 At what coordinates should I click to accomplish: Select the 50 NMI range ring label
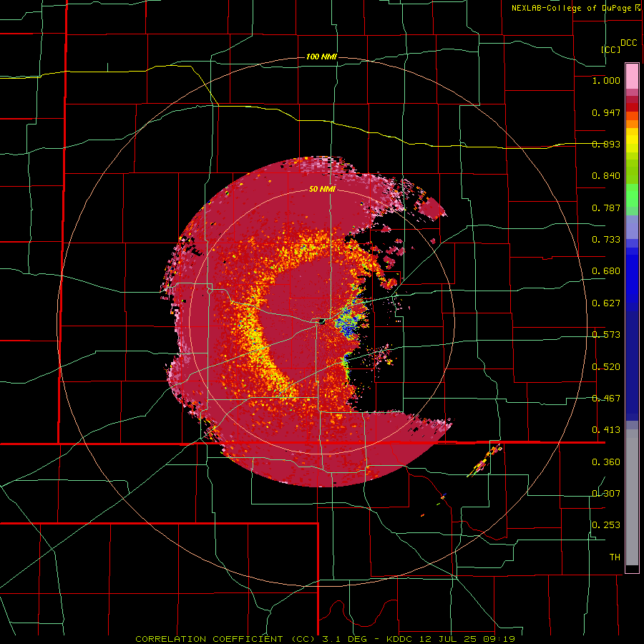click(322, 189)
